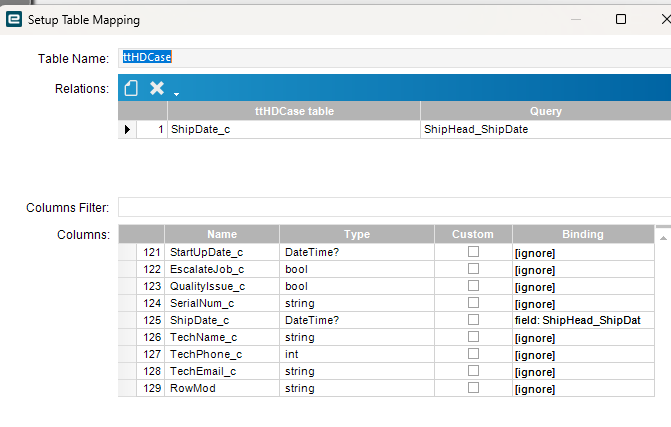This screenshot has width=671, height=427.
Task: Click row number 129 in Columns grid
Action: point(151,388)
